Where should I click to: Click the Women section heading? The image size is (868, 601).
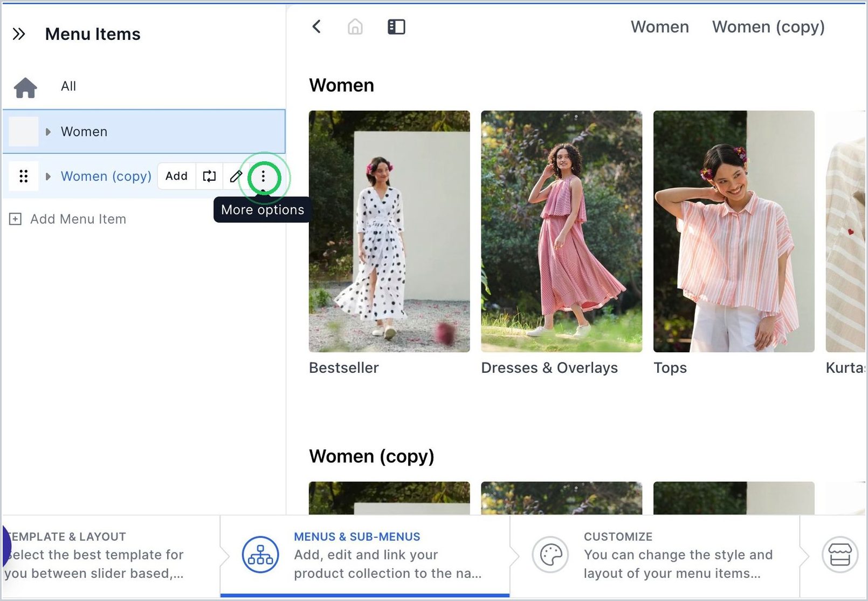pos(342,85)
